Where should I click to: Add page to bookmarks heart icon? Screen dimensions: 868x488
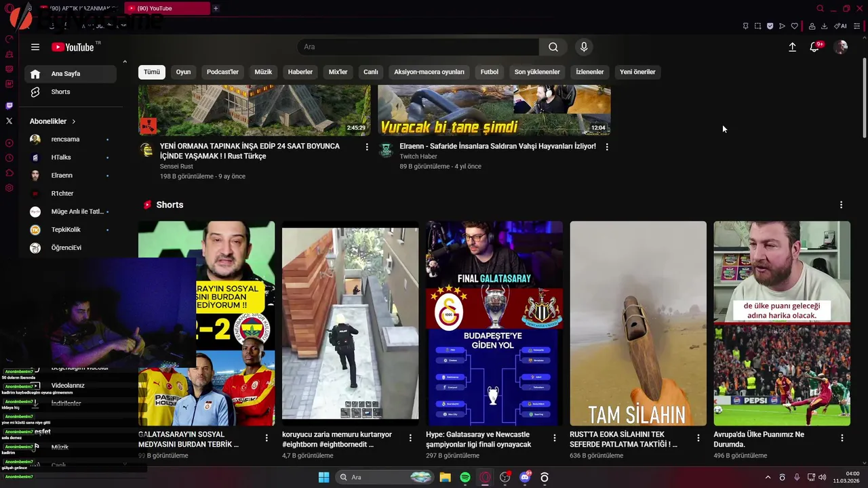point(794,26)
